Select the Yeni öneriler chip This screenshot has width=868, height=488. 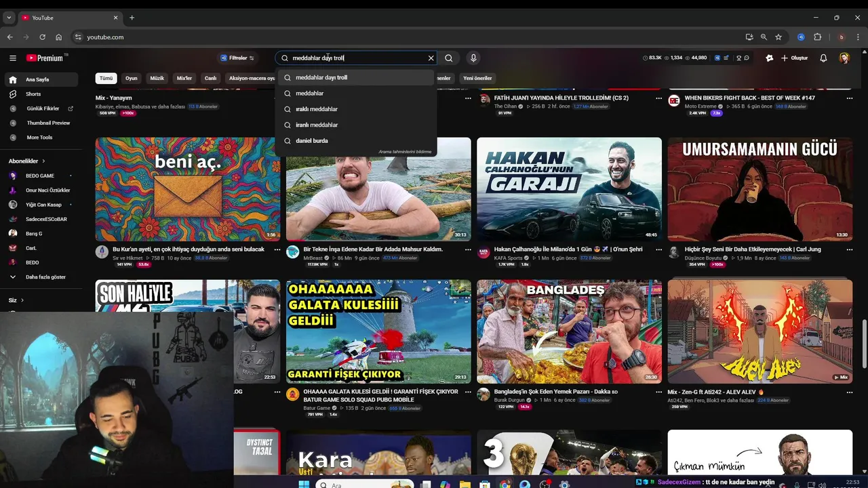point(477,78)
